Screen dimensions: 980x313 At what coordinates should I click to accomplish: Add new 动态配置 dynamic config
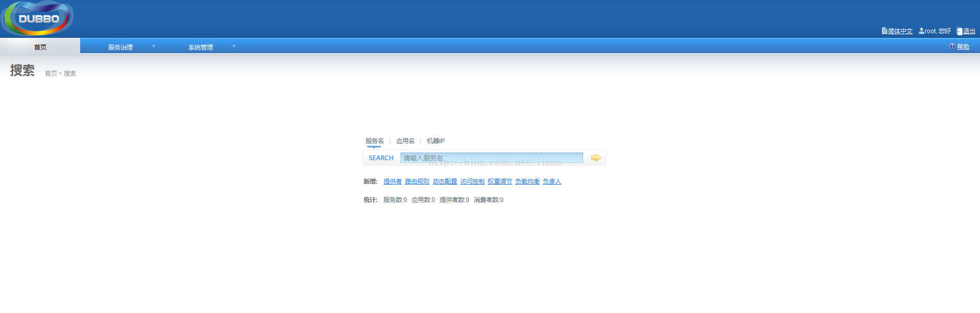tap(445, 182)
